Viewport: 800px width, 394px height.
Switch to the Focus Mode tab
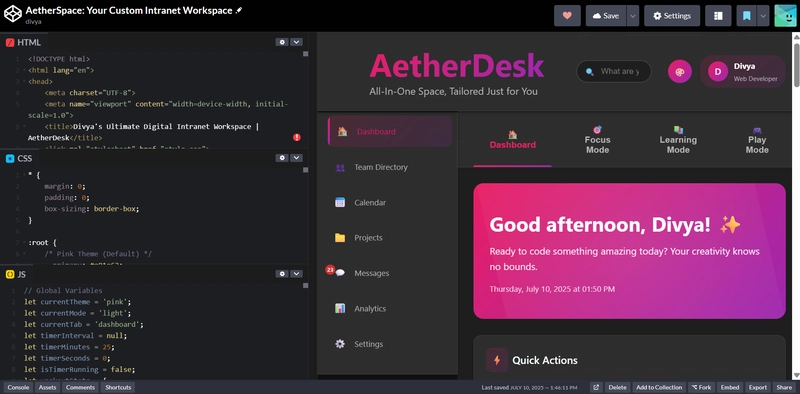click(x=597, y=140)
